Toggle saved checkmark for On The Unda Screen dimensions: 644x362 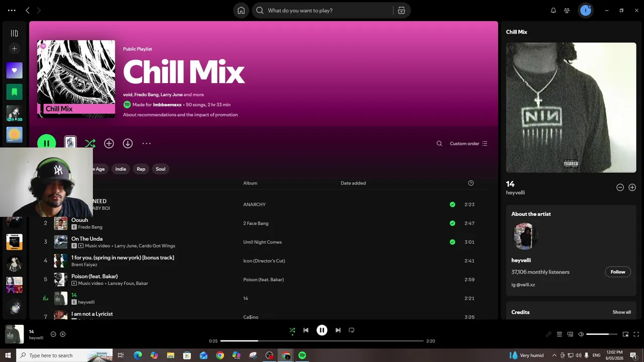(x=452, y=242)
